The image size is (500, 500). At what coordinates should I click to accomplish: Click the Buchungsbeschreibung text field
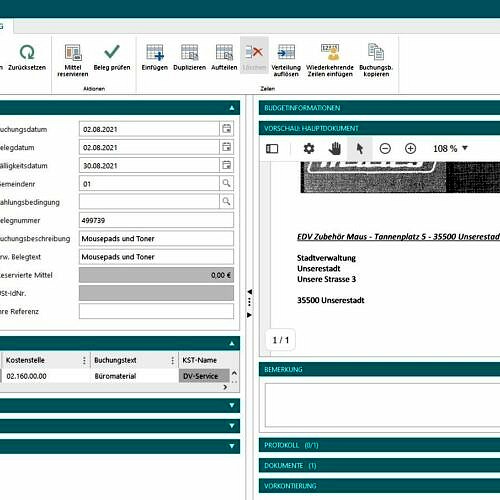[x=156, y=239]
